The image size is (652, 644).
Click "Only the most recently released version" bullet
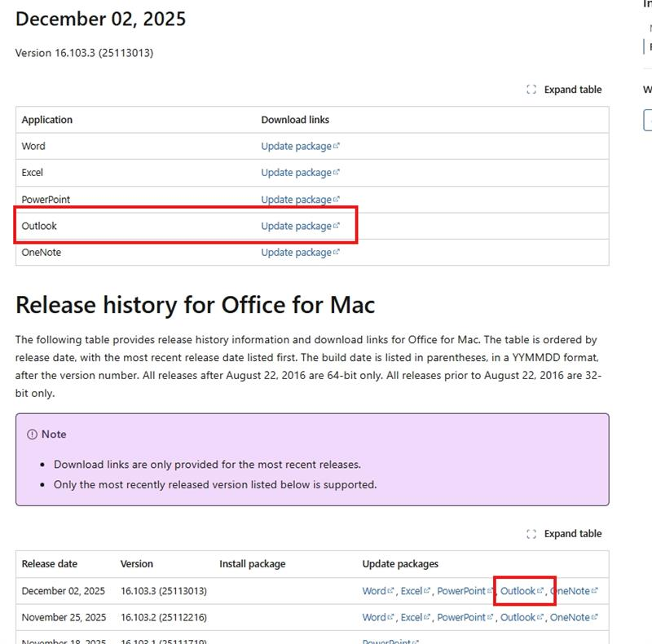coord(215,485)
